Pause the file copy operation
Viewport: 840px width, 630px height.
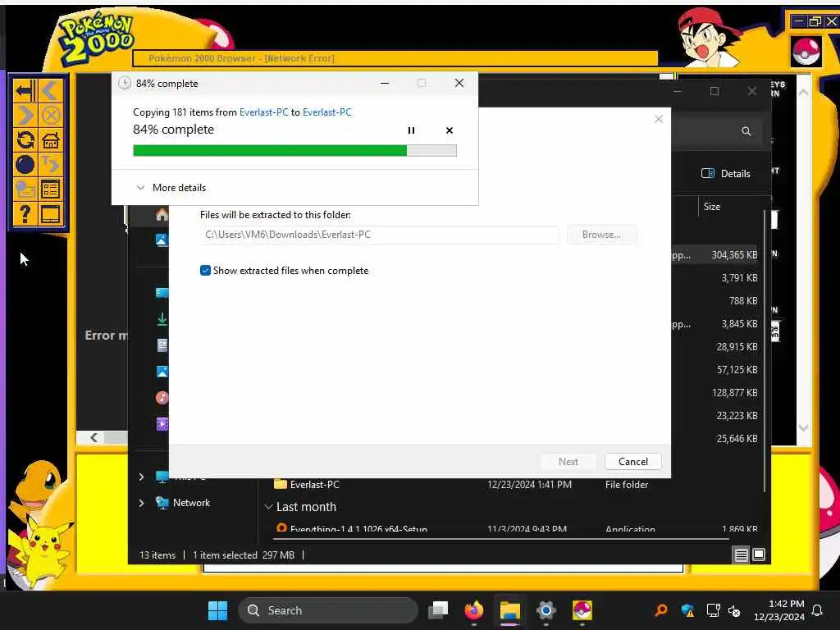point(411,130)
